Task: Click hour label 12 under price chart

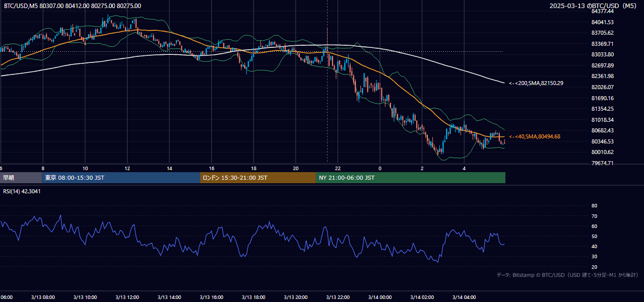Action: [x=127, y=168]
